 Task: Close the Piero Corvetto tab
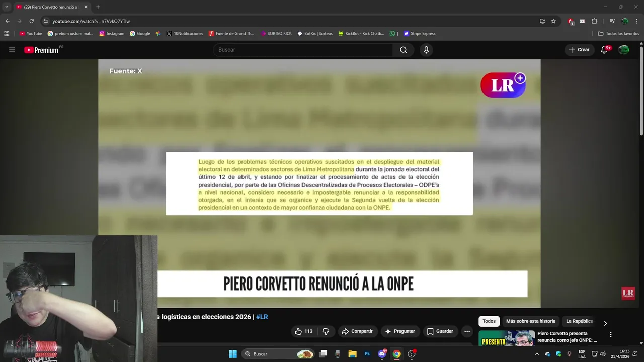click(x=86, y=7)
